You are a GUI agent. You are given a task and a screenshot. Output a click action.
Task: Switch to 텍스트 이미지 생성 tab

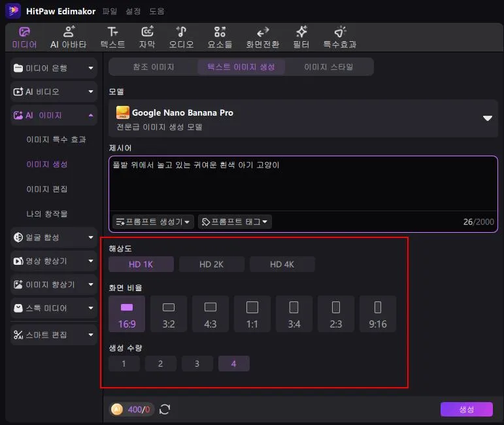[241, 67]
